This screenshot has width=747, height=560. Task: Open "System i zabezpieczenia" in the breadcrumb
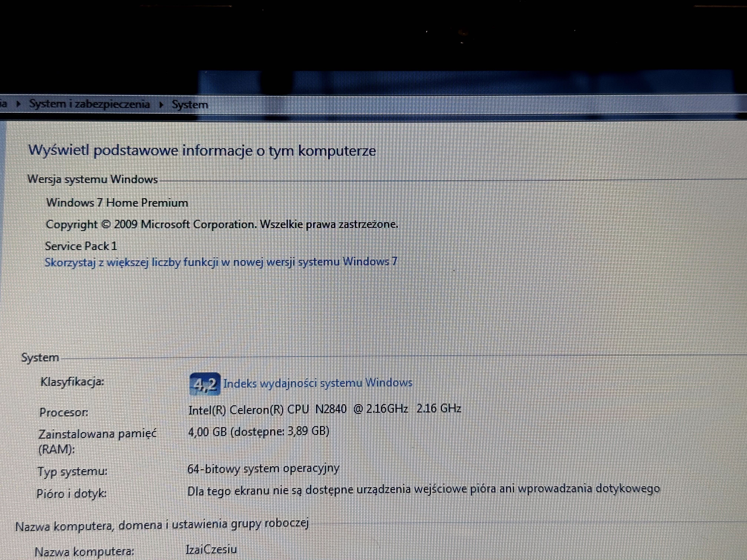point(89,104)
